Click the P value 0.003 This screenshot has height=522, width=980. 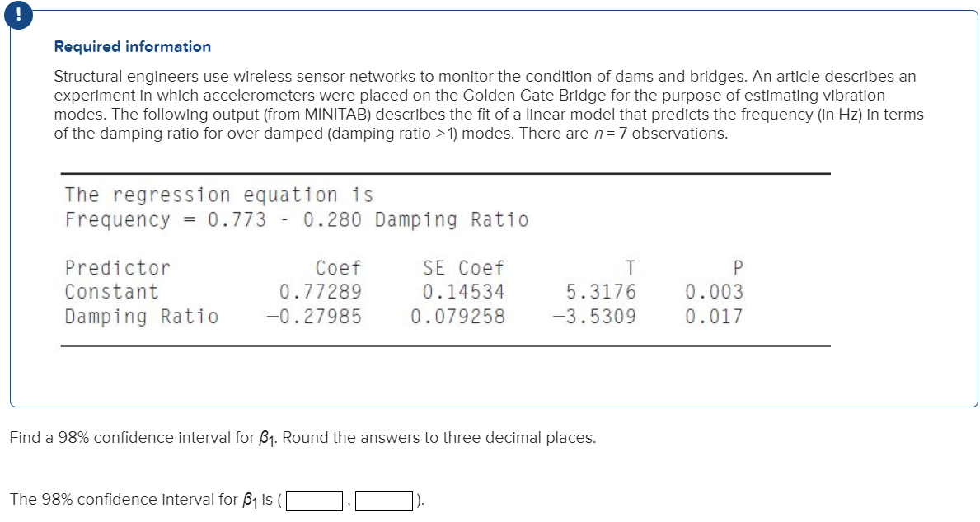click(714, 290)
